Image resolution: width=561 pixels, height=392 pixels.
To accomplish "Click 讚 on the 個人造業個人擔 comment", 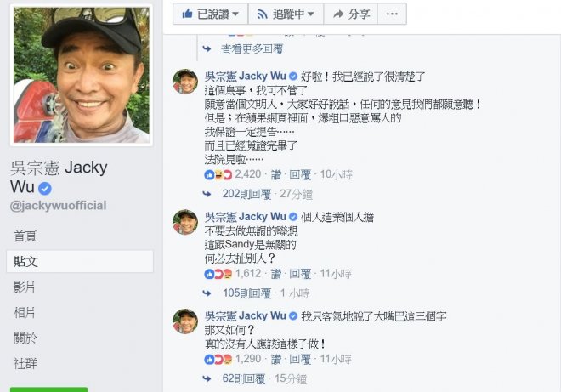I will click(x=276, y=274).
